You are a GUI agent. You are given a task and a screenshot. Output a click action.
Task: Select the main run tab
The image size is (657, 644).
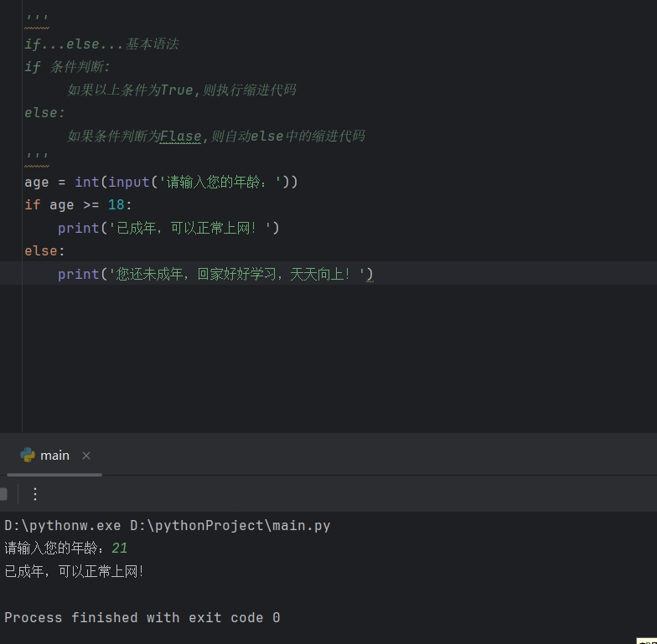click(54, 456)
